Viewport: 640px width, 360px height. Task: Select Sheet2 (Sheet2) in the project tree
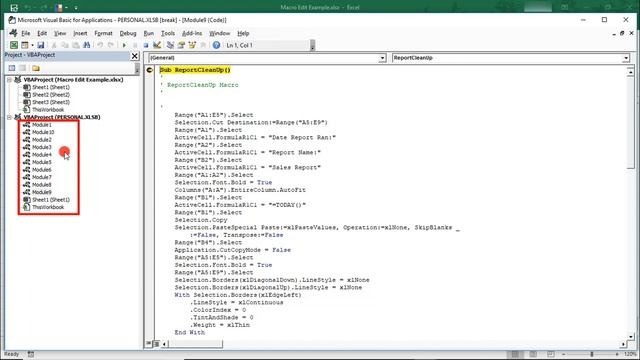click(51, 95)
